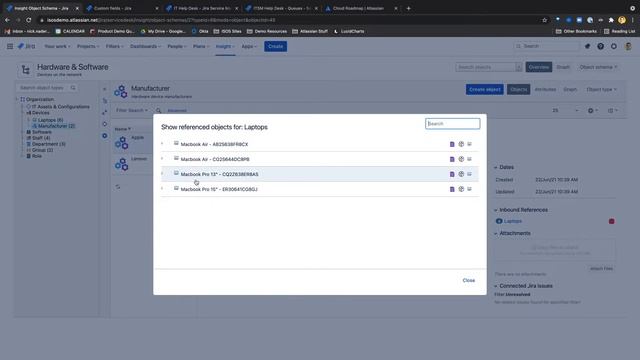640x360 pixels.
Task: Open new browser tab plus button
Action: 408,8
